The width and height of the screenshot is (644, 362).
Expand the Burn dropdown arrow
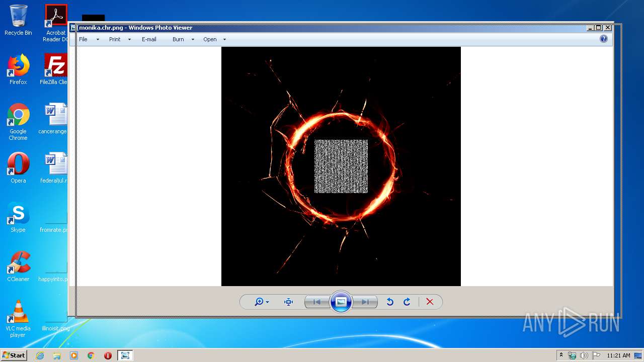193,39
